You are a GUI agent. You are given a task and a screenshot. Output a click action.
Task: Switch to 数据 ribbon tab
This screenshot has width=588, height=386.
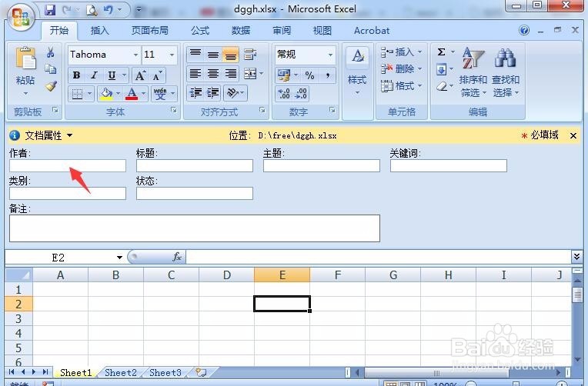coord(241,30)
